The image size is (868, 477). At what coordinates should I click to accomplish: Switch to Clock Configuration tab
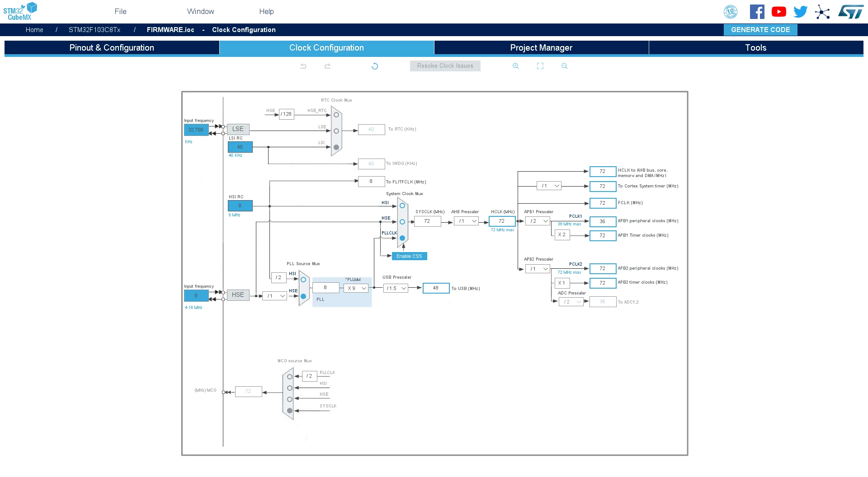click(326, 48)
